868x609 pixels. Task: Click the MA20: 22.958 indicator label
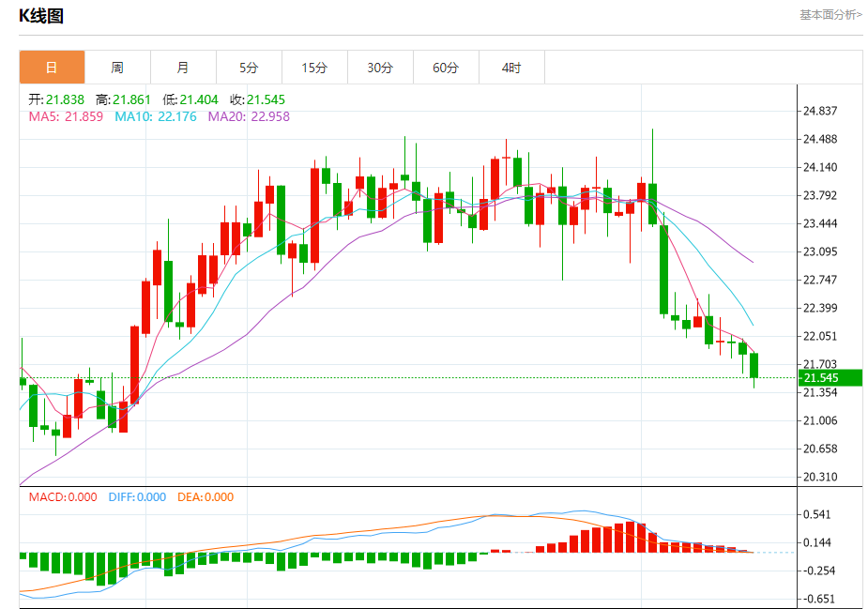[x=249, y=116]
